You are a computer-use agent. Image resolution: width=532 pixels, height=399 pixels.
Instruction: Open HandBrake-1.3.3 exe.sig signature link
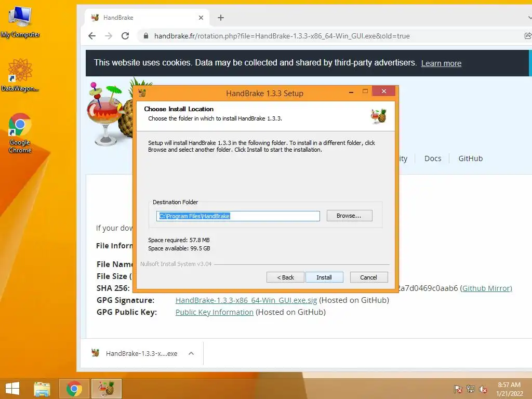(x=246, y=300)
